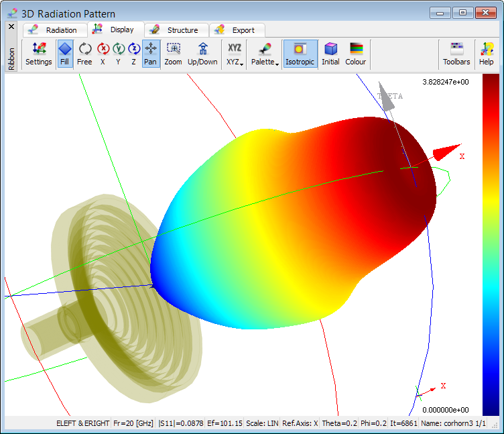This screenshot has height=434, width=504.
Task: Toggle the Fill display mode
Action: pyautogui.click(x=65, y=54)
